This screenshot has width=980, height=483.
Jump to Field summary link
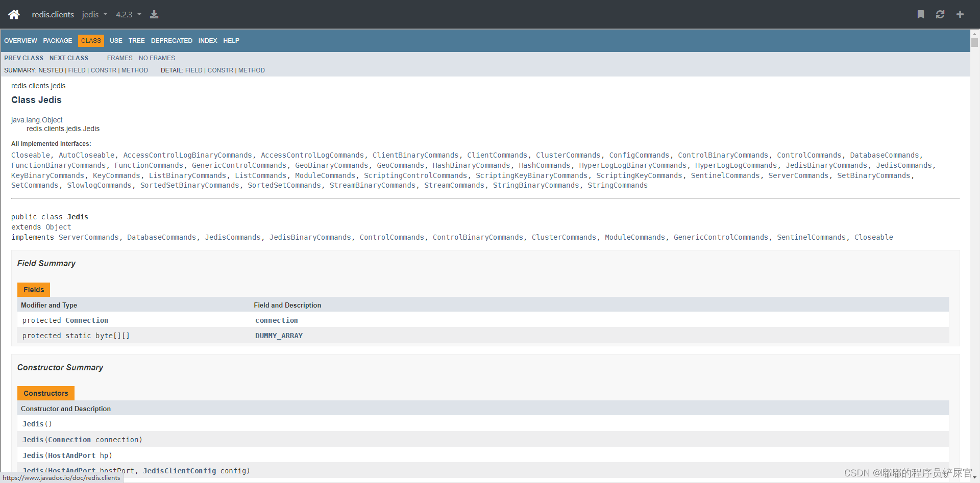tap(77, 70)
